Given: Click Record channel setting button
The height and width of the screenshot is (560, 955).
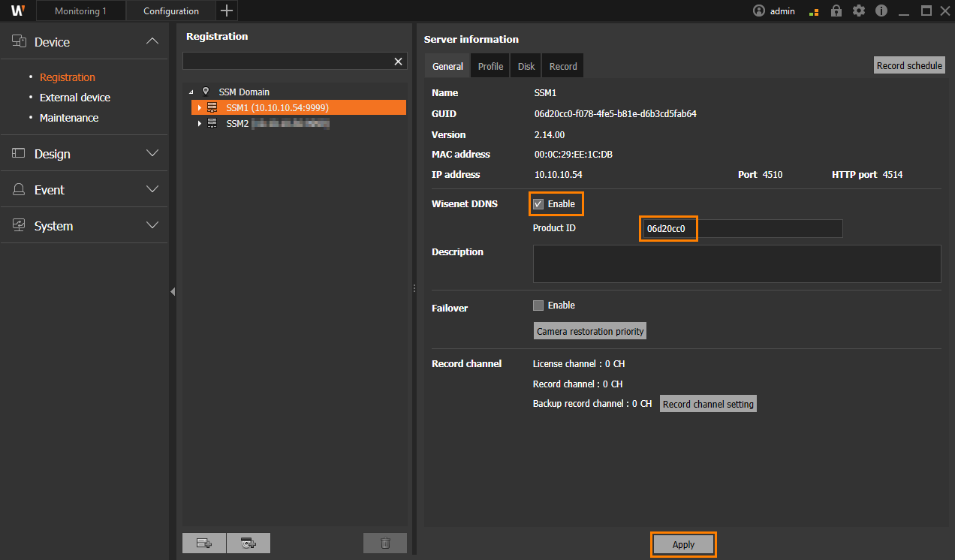Looking at the screenshot, I should (x=708, y=404).
